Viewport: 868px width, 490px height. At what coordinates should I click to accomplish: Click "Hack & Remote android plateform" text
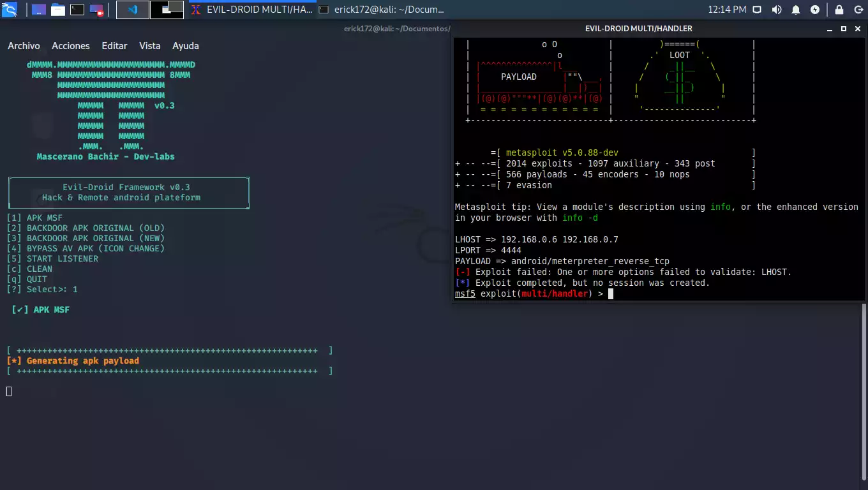[x=121, y=197]
